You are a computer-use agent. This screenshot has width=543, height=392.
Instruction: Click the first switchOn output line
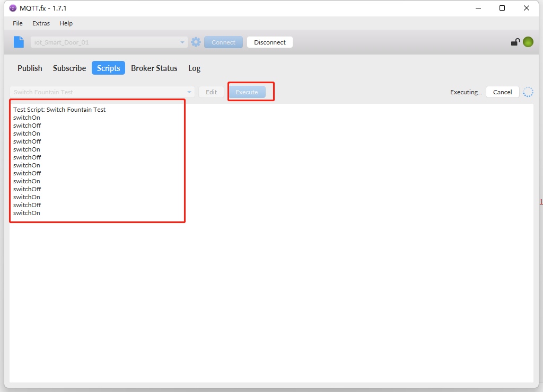27,118
